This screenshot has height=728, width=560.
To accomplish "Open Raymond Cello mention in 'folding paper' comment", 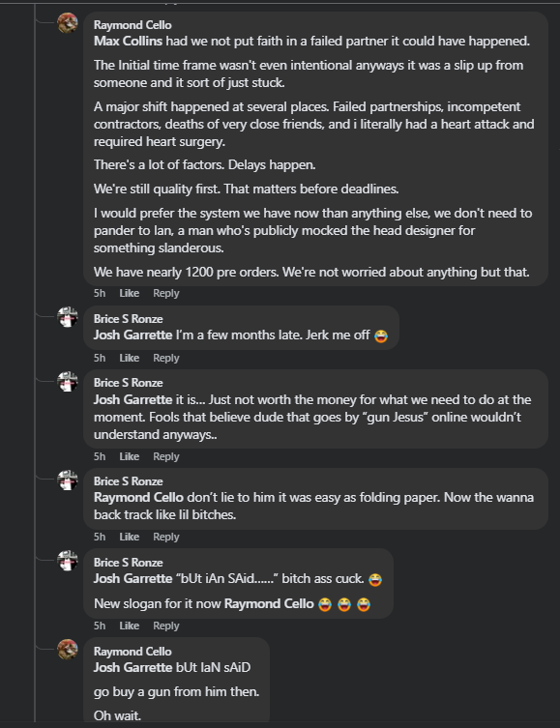I will coord(138,497).
